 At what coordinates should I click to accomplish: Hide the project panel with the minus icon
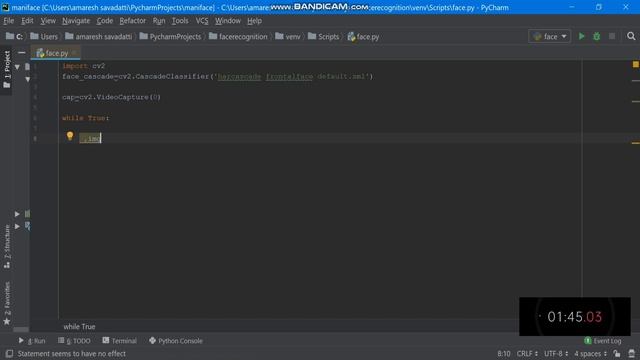(22, 53)
